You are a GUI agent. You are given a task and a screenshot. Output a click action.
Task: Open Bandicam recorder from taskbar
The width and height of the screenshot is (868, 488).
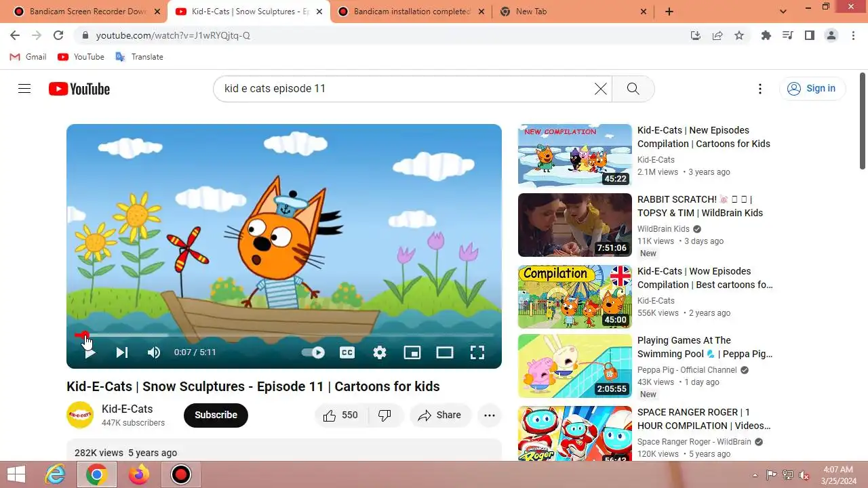(x=181, y=474)
